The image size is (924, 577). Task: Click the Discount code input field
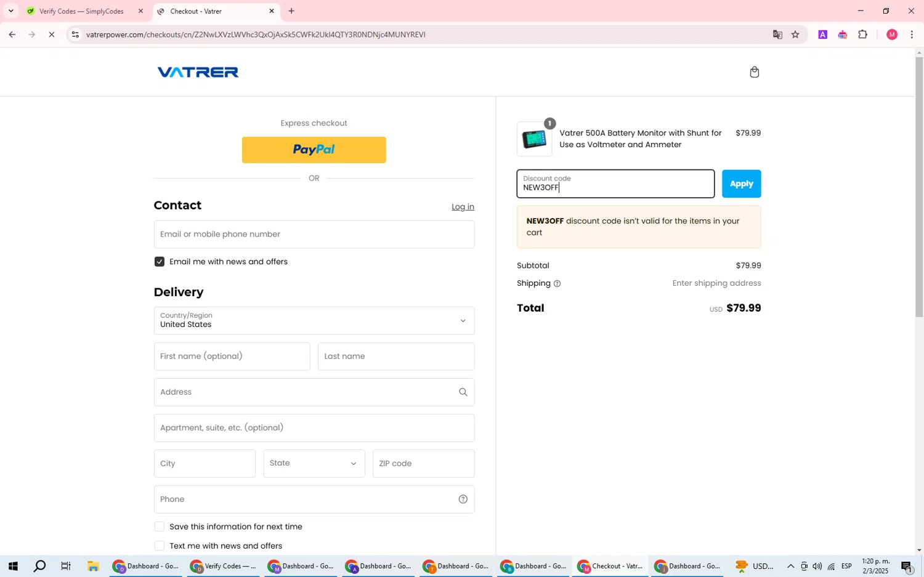[x=615, y=184]
